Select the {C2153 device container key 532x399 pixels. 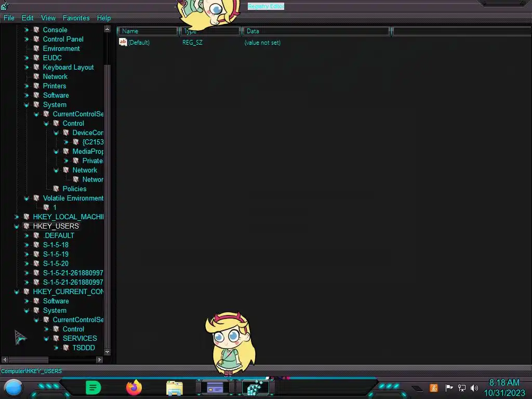[x=92, y=142]
